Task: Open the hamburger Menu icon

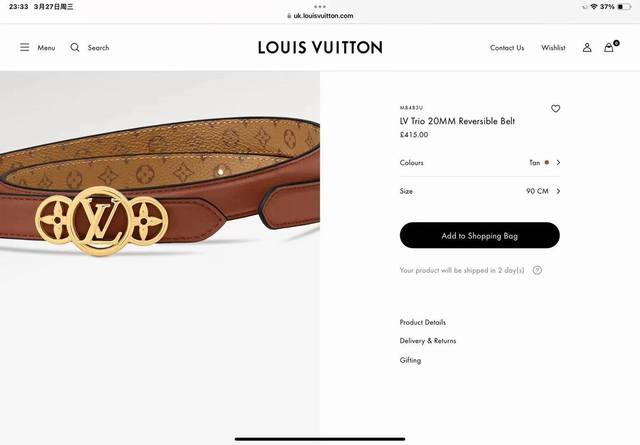Action: [24, 47]
